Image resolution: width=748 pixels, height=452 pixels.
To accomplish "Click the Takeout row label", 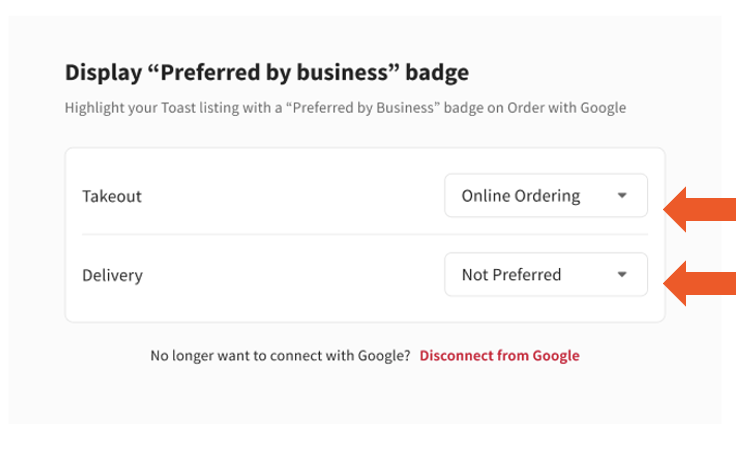I will click(112, 196).
